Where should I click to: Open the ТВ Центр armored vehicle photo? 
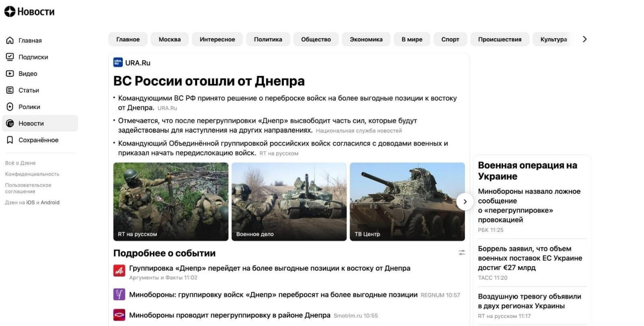(x=407, y=201)
